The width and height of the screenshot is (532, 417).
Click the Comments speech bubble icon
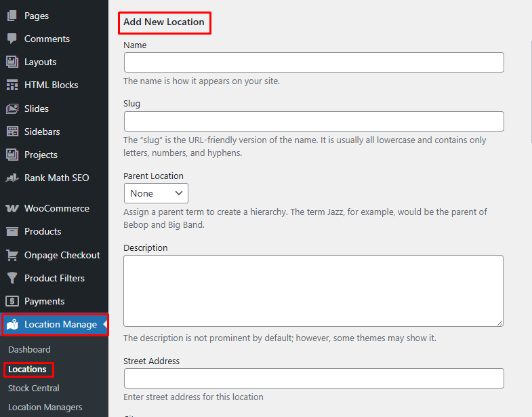pyautogui.click(x=12, y=39)
